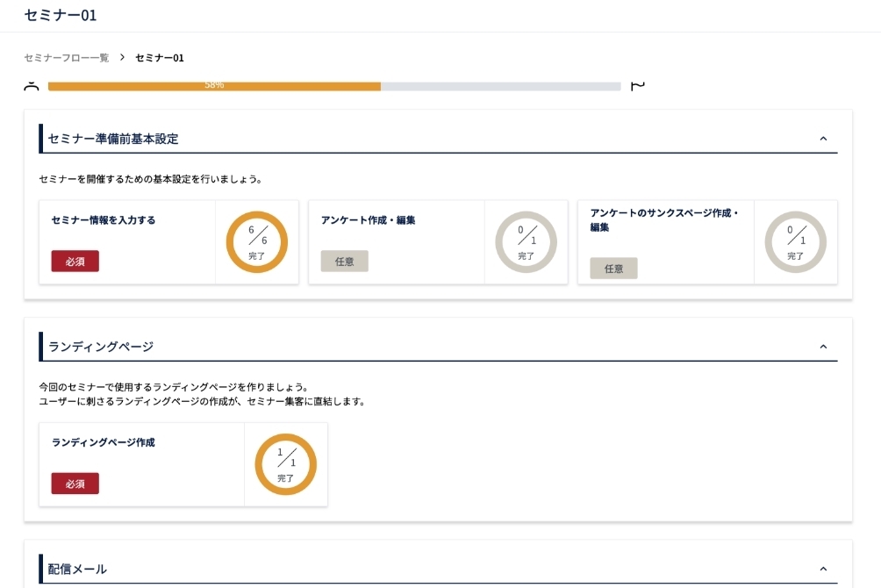Screen dimensions: 881x588
Task: Collapse the ランディングページ section chevron
Action: click(823, 346)
